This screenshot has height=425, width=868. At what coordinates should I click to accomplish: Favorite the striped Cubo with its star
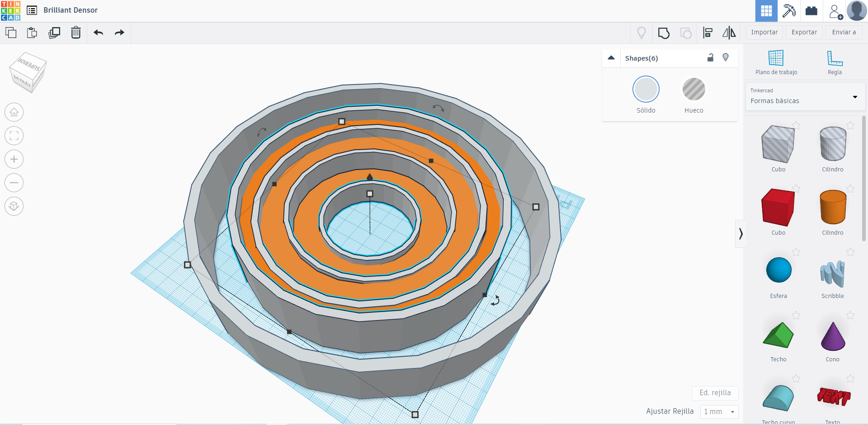(796, 125)
